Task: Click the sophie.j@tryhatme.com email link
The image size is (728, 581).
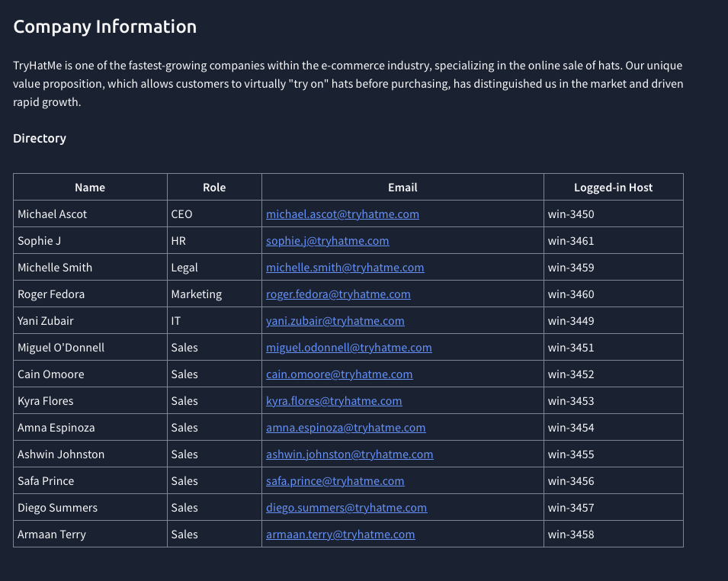Action: tap(327, 241)
